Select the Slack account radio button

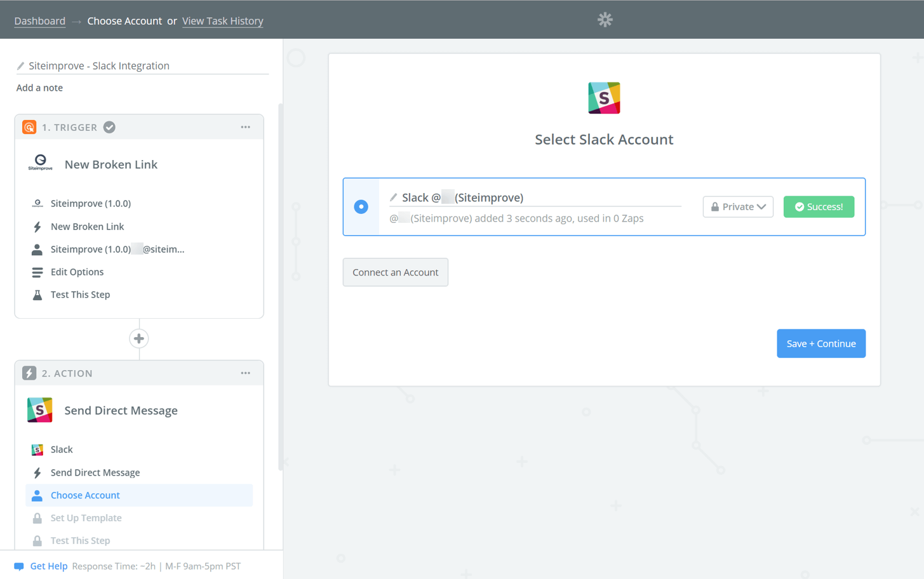pos(361,207)
